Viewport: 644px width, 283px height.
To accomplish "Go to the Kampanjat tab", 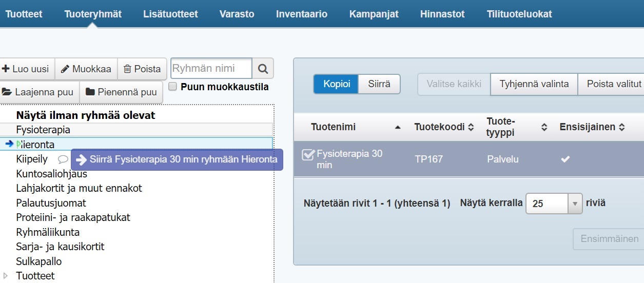I will [x=374, y=14].
